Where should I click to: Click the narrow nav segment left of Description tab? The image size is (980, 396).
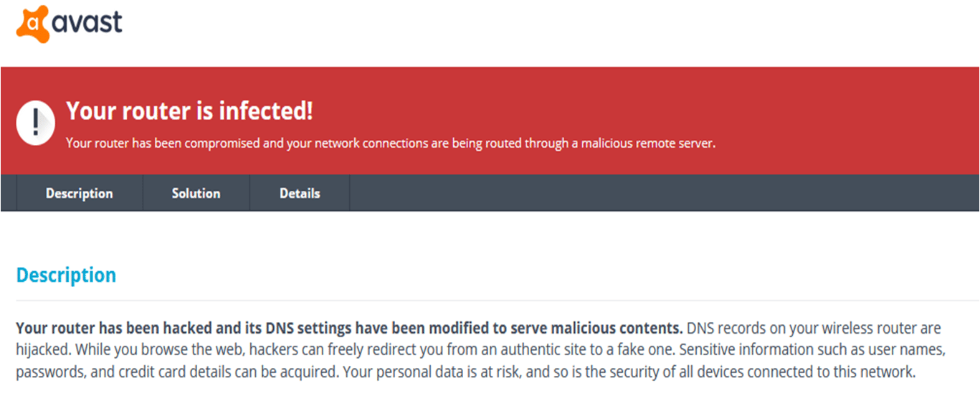coord(9,193)
